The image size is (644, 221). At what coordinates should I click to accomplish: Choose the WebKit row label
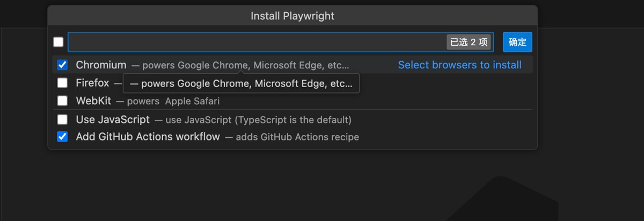click(93, 101)
